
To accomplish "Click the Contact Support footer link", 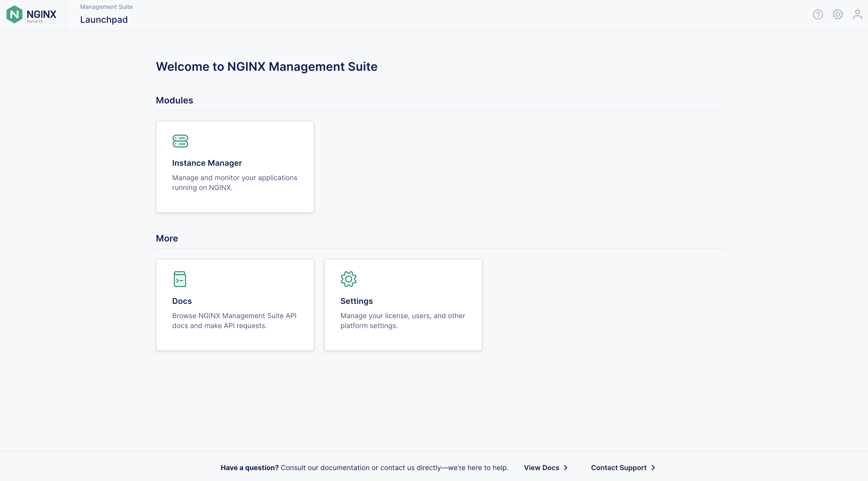I will click(x=619, y=468).
